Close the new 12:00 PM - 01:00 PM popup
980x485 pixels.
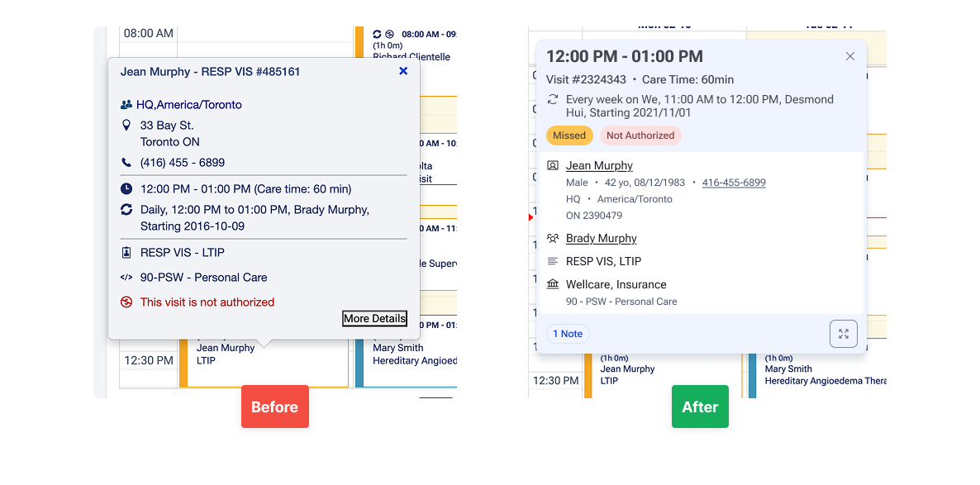tap(850, 56)
